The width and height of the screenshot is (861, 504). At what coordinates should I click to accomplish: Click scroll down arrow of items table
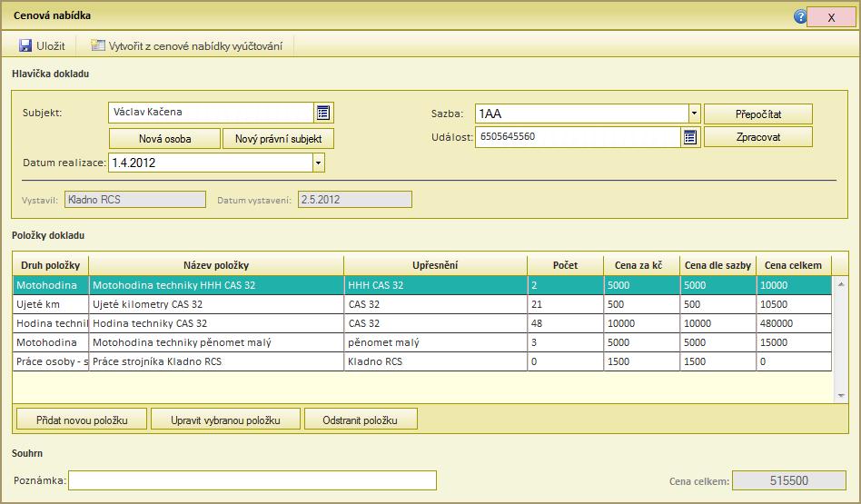[841, 395]
